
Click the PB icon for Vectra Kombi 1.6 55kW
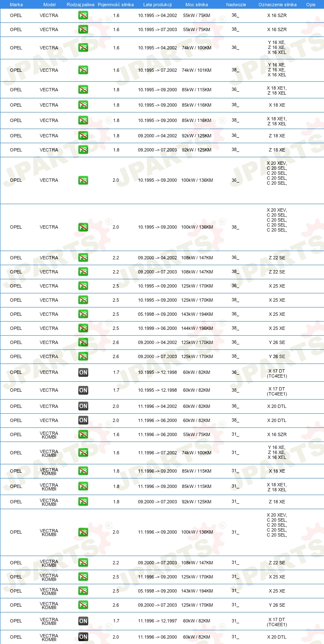pos(83,434)
